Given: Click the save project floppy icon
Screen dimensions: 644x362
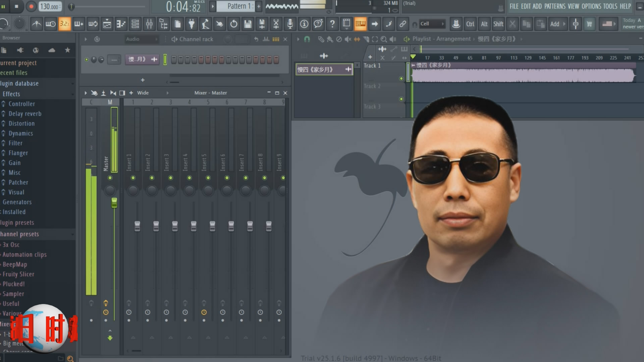Looking at the screenshot, I should click(248, 24).
